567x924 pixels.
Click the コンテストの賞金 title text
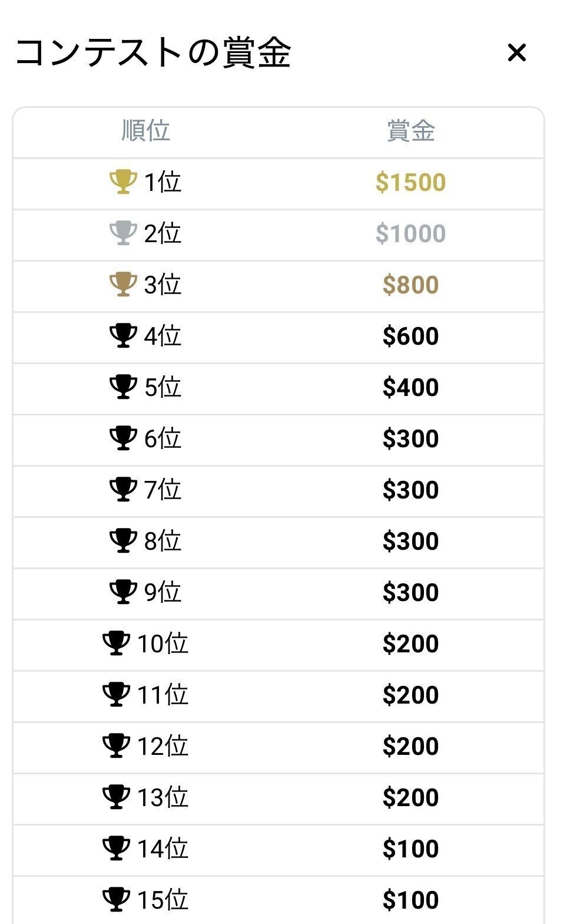click(x=153, y=52)
